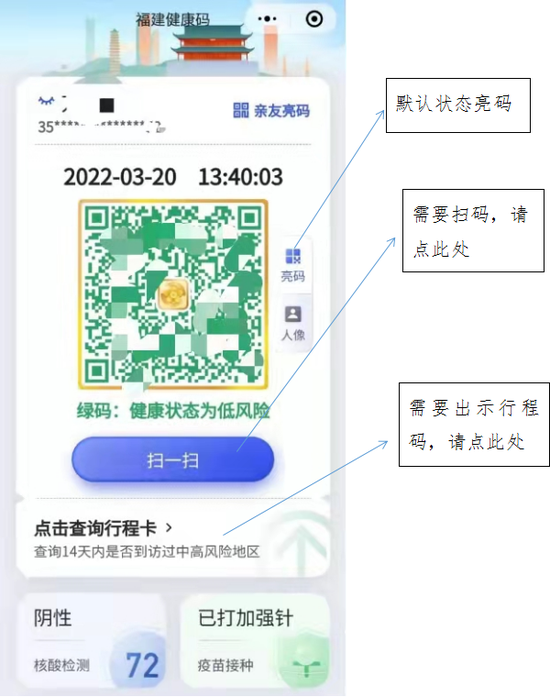550x697 pixels.
Task: Expand the chevron next to 行程卡
Action: tap(169, 528)
